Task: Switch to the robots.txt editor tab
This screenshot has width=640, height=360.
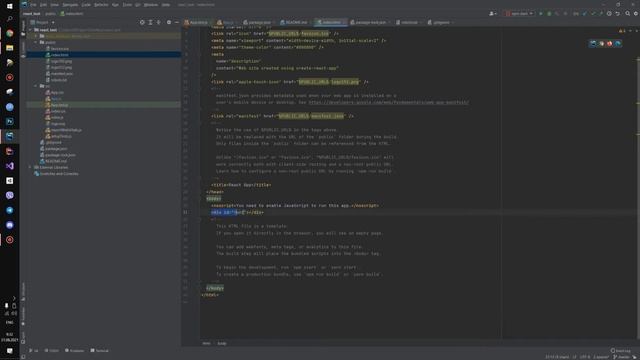Action: coord(409,22)
